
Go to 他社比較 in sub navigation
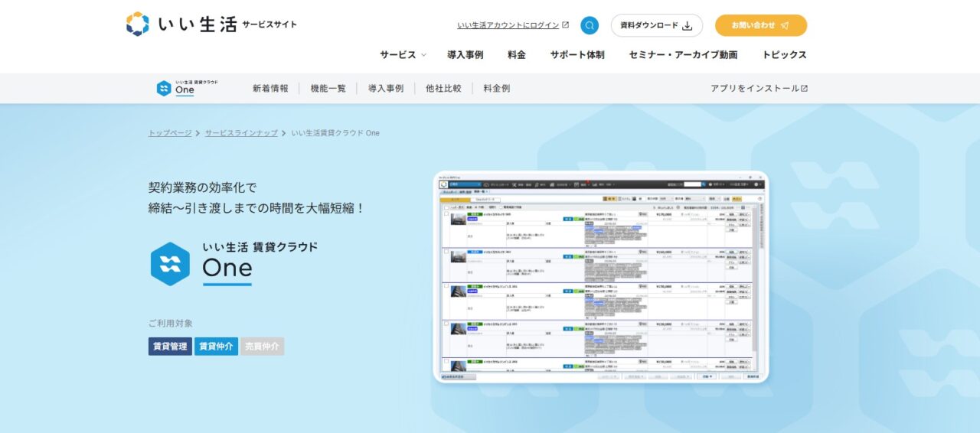point(443,88)
